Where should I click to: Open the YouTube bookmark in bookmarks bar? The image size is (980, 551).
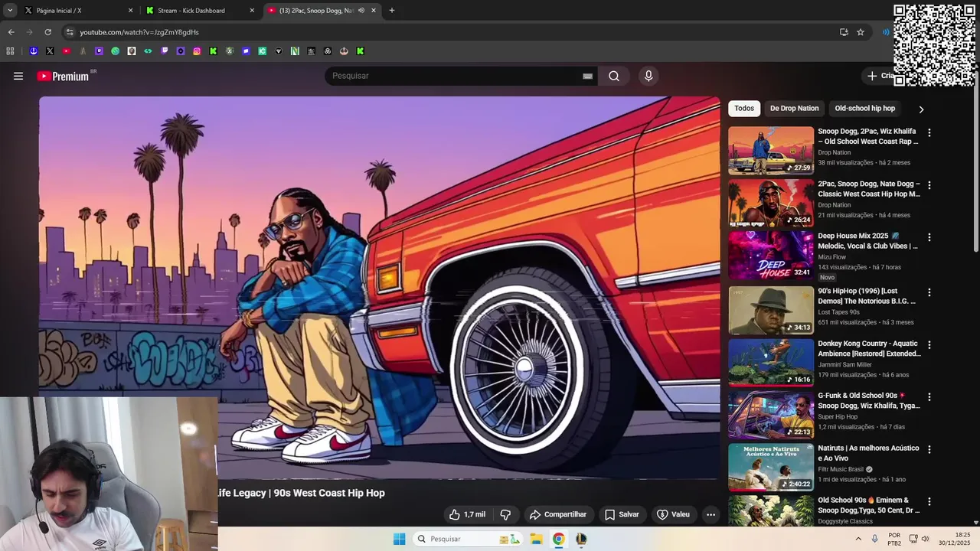point(66,51)
